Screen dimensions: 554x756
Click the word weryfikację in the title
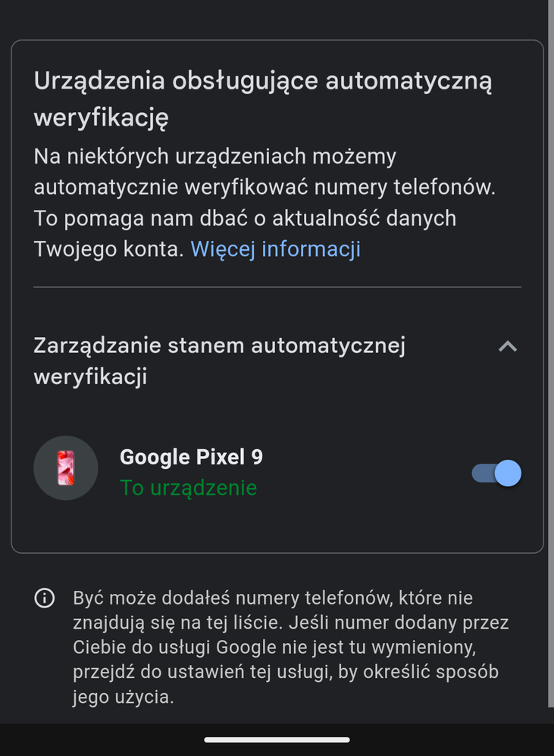pyautogui.click(x=101, y=117)
